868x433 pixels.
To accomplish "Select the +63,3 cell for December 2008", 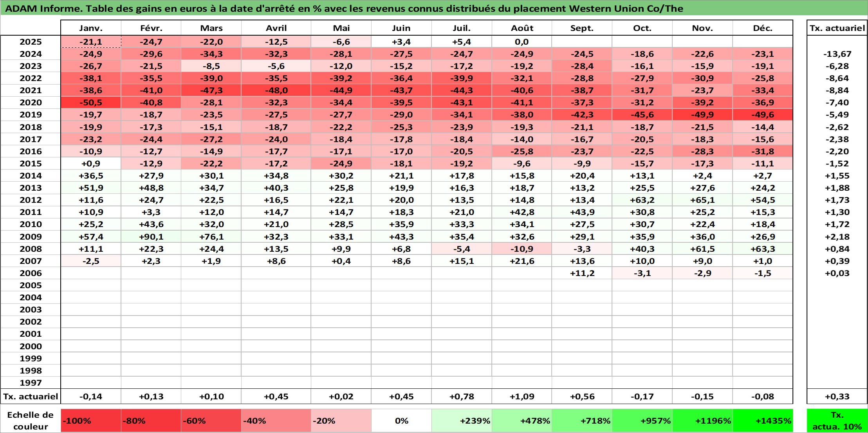I will 763,249.
